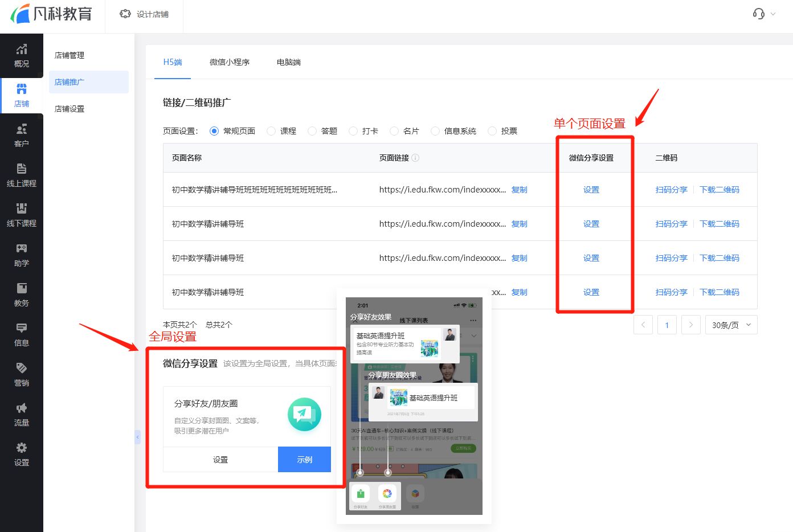Click the 设计店铺 palette icon
793x532 pixels.
coord(125,14)
